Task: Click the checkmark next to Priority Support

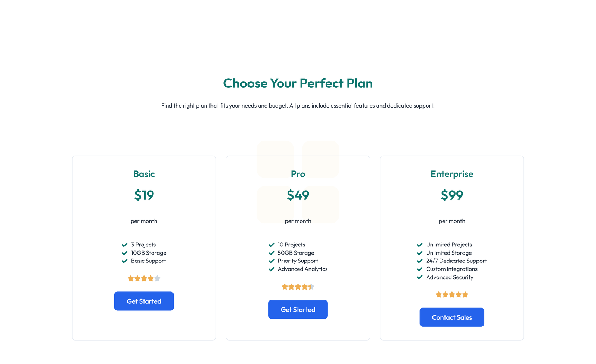Action: point(271,261)
